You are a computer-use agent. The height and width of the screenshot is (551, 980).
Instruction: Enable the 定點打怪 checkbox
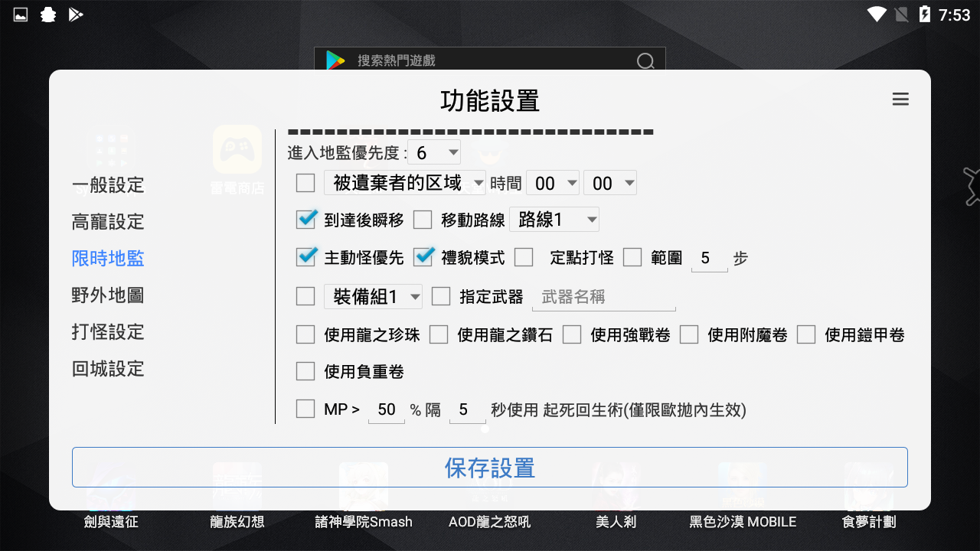[x=524, y=258]
